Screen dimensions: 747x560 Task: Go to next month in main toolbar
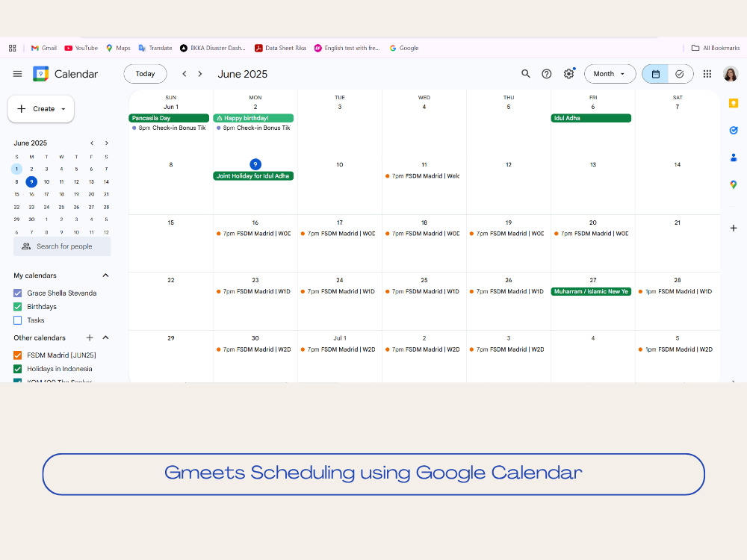pyautogui.click(x=200, y=74)
